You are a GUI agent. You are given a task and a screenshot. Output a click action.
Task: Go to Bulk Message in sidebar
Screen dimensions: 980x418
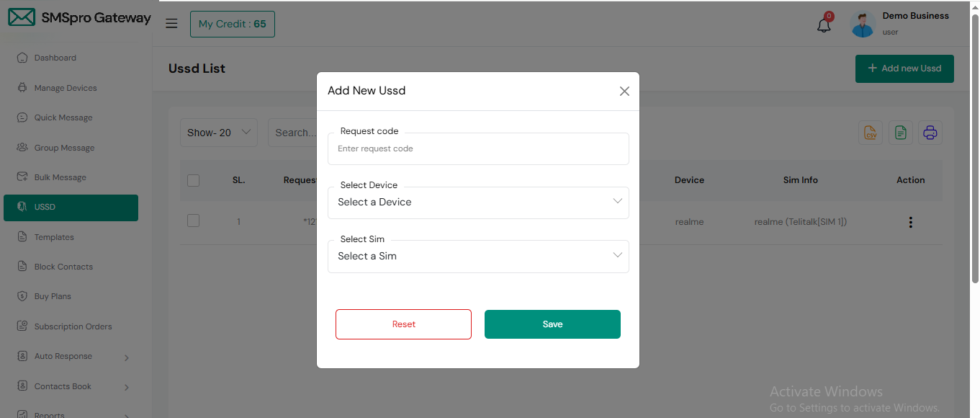click(x=60, y=177)
